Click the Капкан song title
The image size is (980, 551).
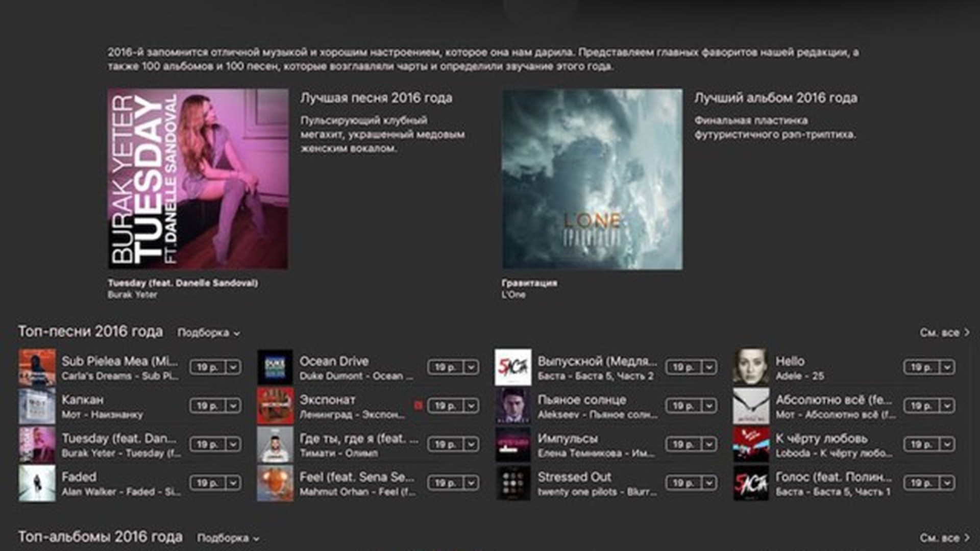click(x=83, y=400)
